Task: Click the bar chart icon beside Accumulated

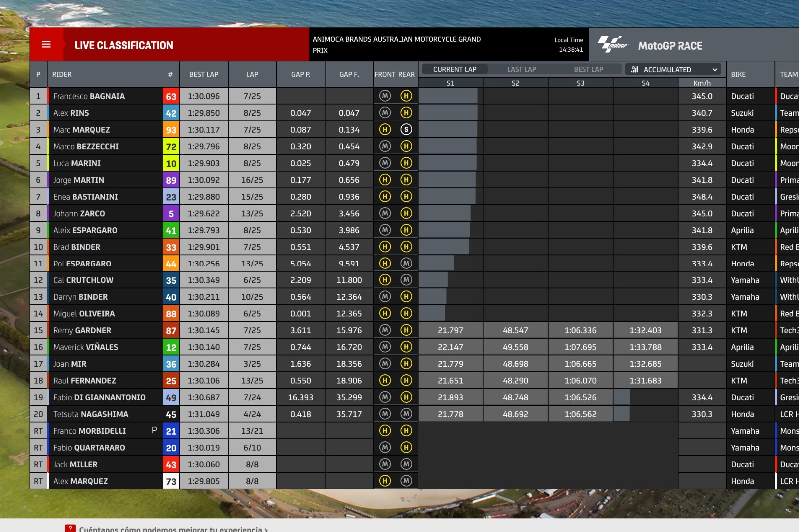Action: [634, 69]
